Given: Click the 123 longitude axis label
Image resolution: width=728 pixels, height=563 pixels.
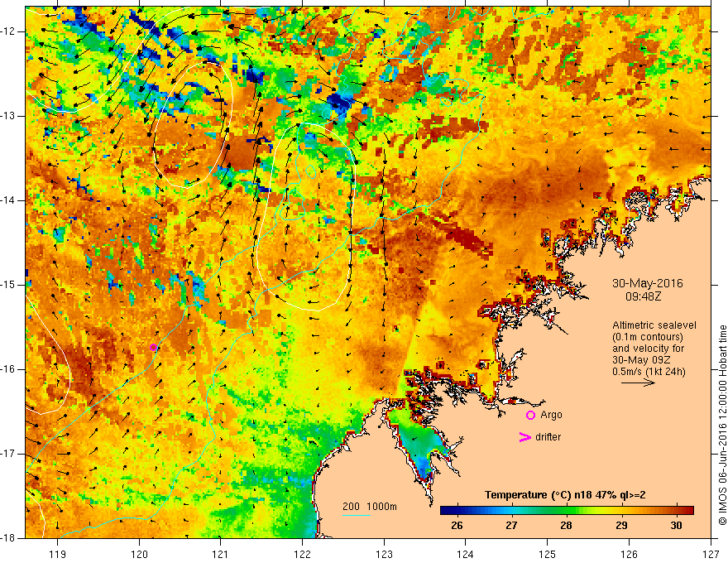Looking at the screenshot, I should (x=384, y=554).
